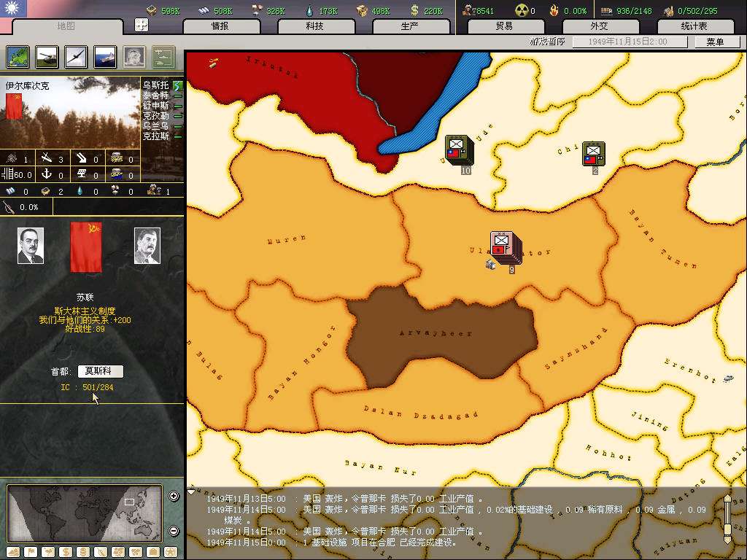Click the anchor naval base icon
The image size is (747, 560).
(x=46, y=174)
